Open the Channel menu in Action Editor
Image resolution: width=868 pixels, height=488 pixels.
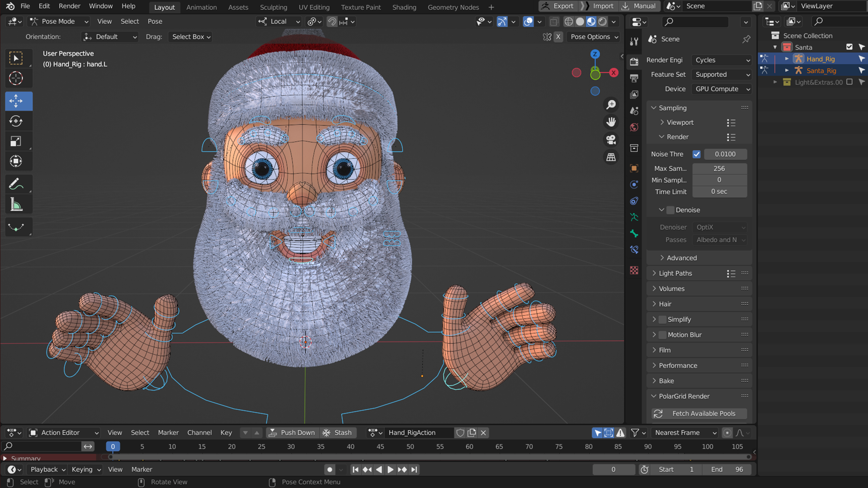click(x=199, y=433)
